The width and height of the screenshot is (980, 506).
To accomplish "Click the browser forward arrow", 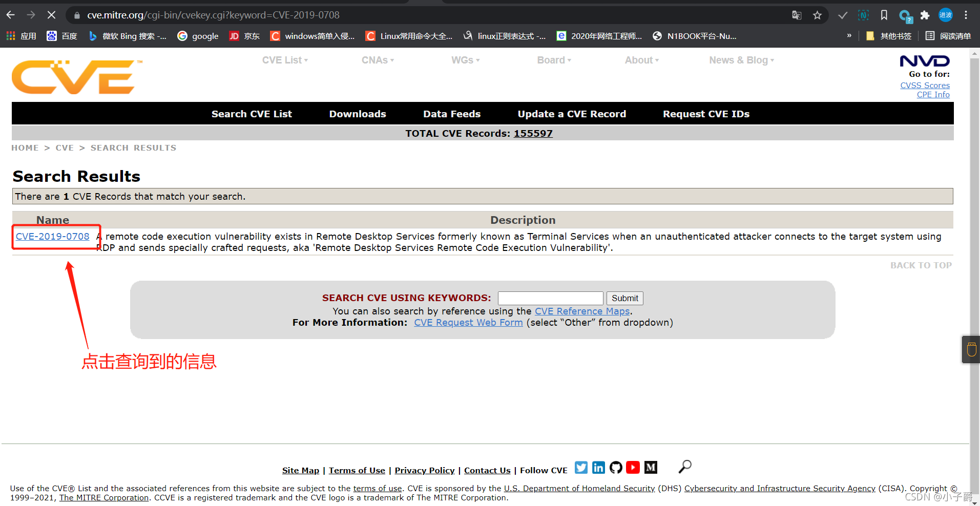I will tap(31, 15).
